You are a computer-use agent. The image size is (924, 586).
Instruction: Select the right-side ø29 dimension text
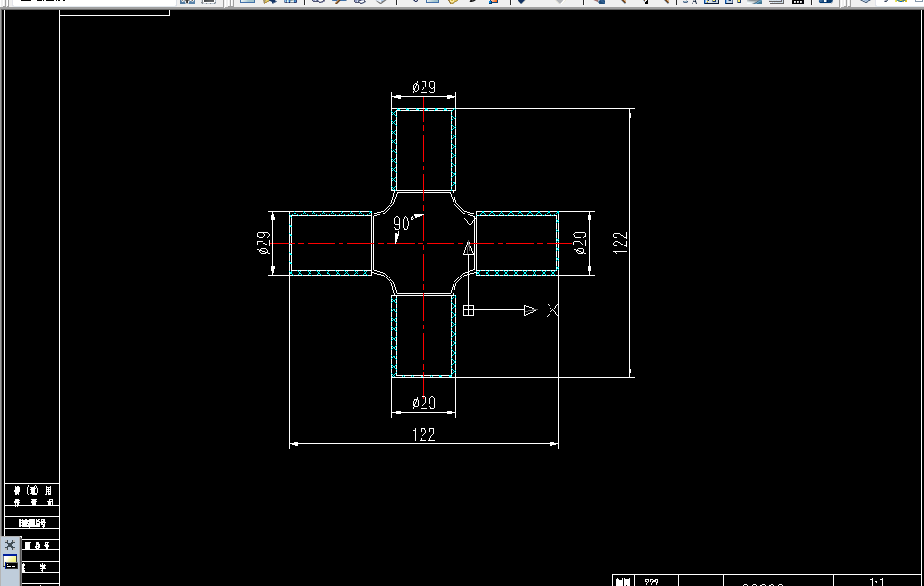581,243
